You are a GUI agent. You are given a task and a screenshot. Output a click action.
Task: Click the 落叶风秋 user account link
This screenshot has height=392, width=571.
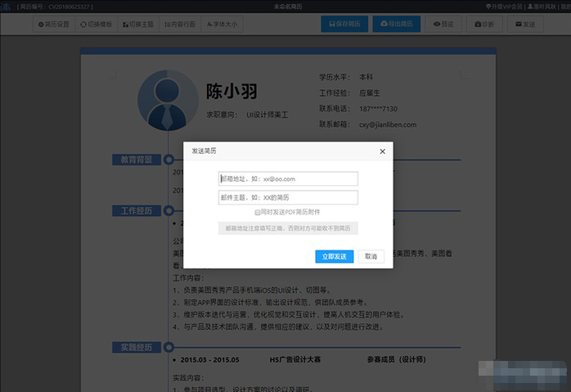(542, 7)
